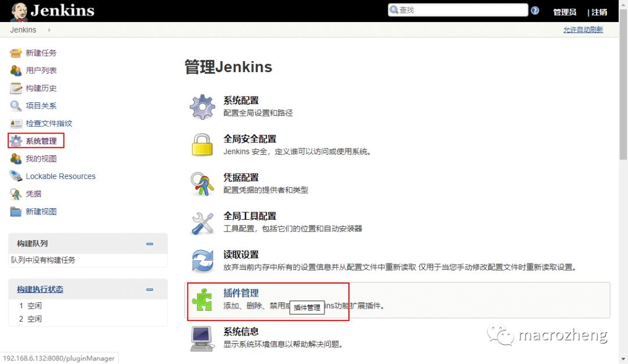Click the padlock icon for 全局安全配置

[202, 145]
